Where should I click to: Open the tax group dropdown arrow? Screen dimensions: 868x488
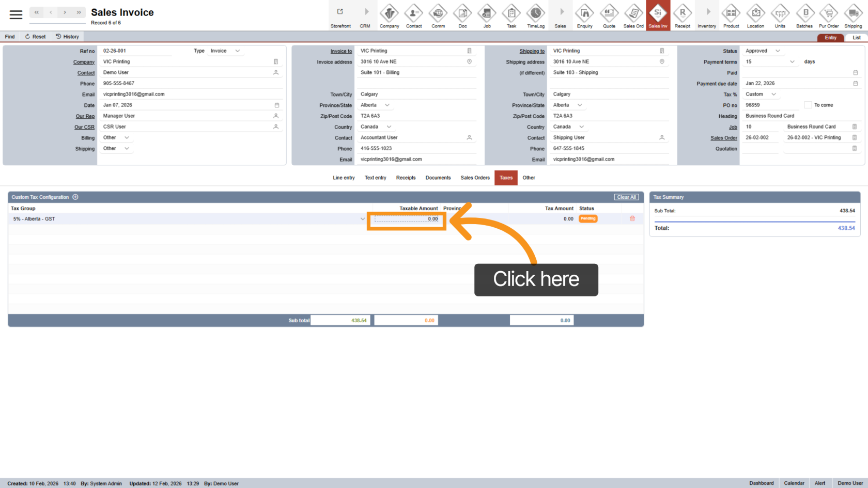pyautogui.click(x=362, y=219)
